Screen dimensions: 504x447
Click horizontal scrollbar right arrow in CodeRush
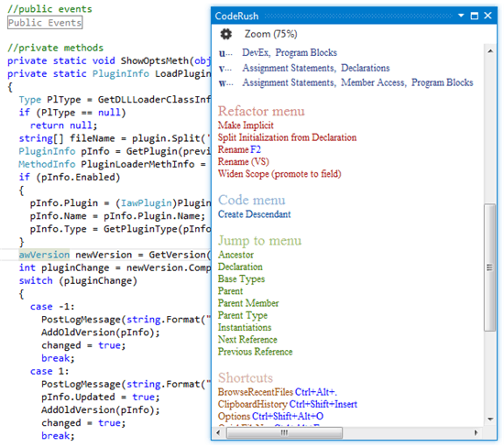click(477, 433)
